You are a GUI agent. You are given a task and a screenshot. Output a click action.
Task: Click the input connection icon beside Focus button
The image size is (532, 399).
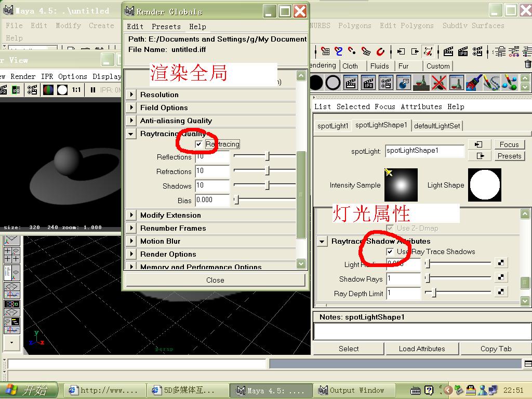pyautogui.click(x=480, y=144)
